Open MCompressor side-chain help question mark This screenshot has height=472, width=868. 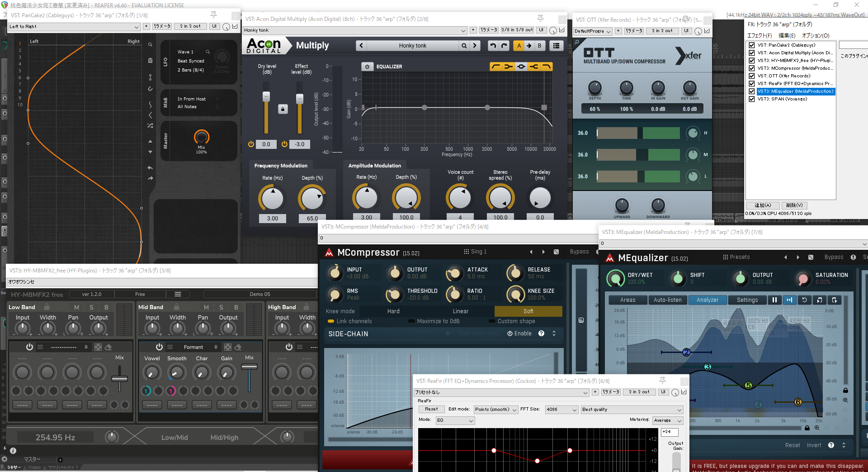(x=541, y=334)
